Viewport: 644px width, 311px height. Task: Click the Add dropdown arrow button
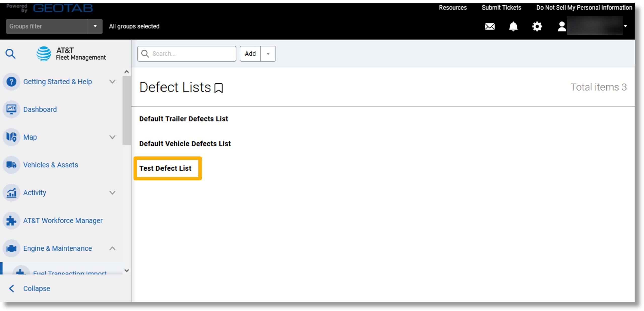[267, 53]
